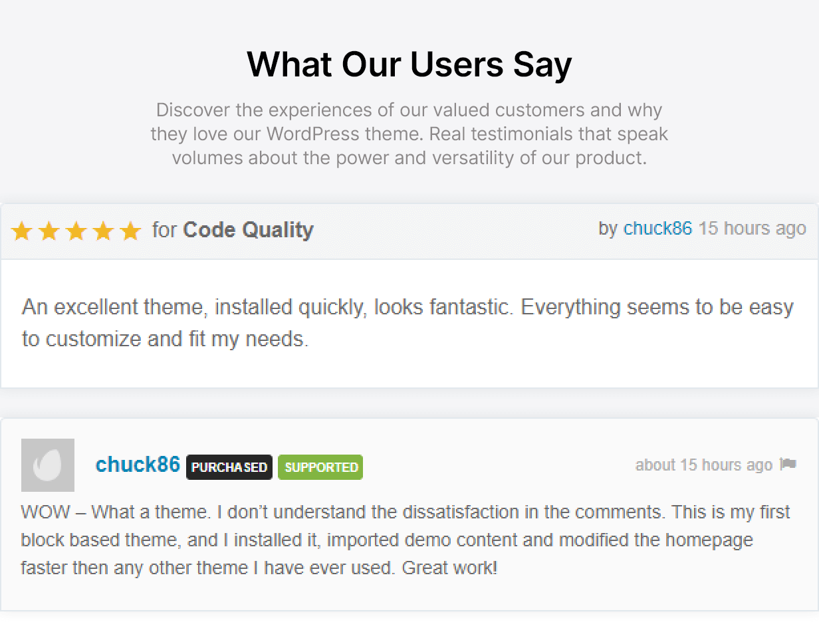Click the "An excellent theme" review text
Viewport: 819px width, 644px height.
pos(408,323)
